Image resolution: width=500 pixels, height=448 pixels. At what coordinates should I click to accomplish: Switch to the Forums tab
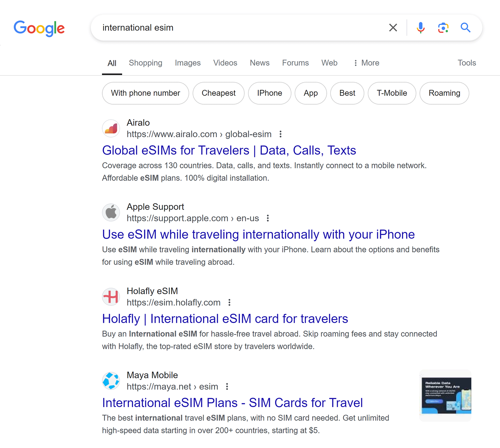(295, 63)
